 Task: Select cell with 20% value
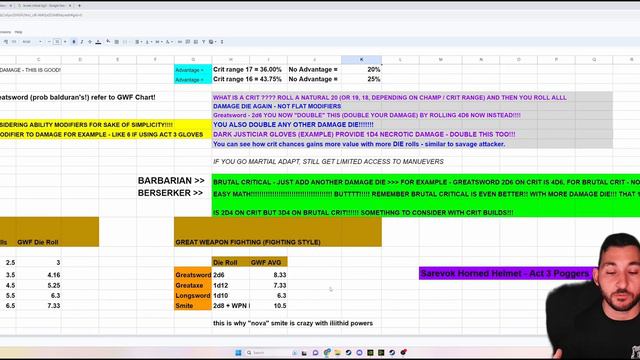[x=361, y=69]
